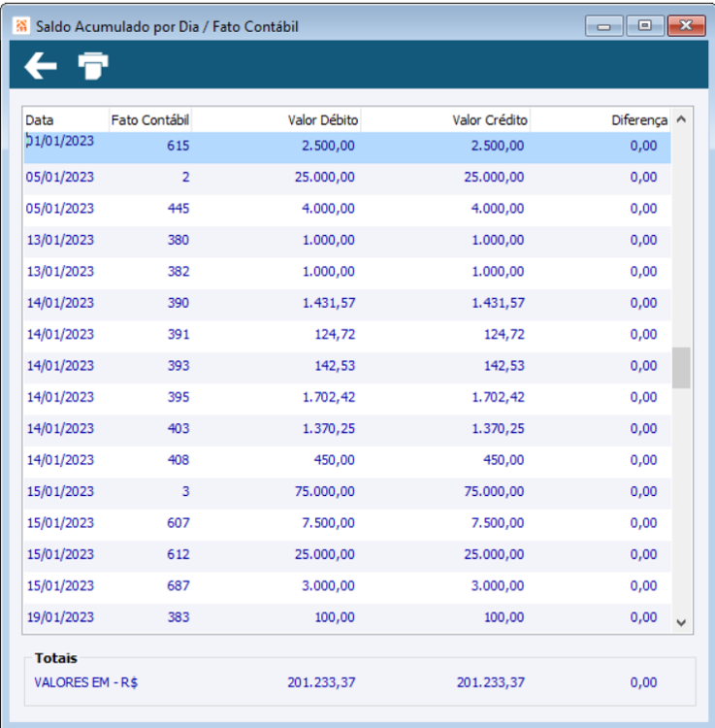The width and height of the screenshot is (715, 728).
Task: Click the scrollbar up arrow
Action: pyautogui.click(x=681, y=119)
